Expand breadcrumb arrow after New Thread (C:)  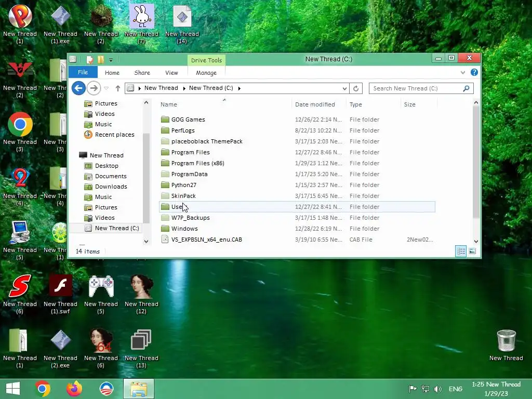click(239, 88)
